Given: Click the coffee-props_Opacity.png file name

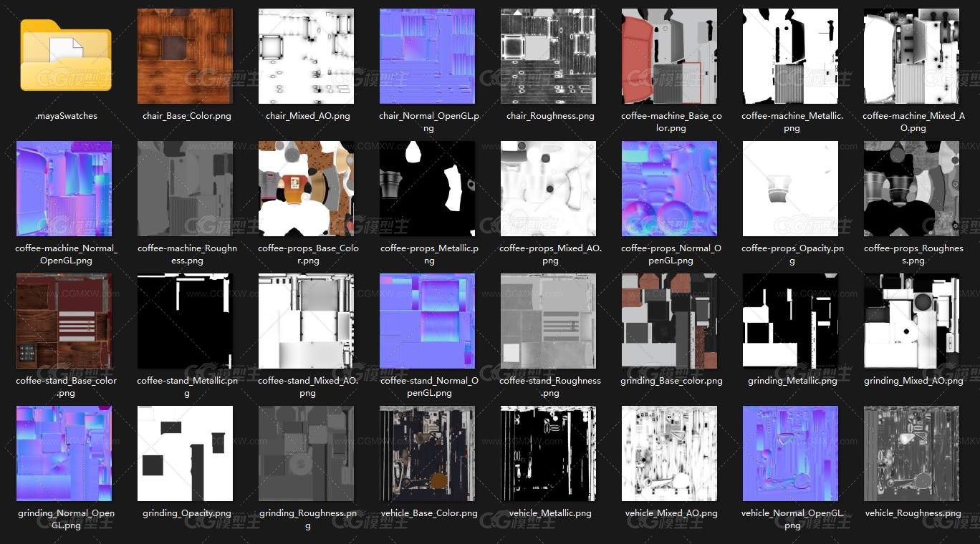Looking at the screenshot, I should [x=792, y=254].
